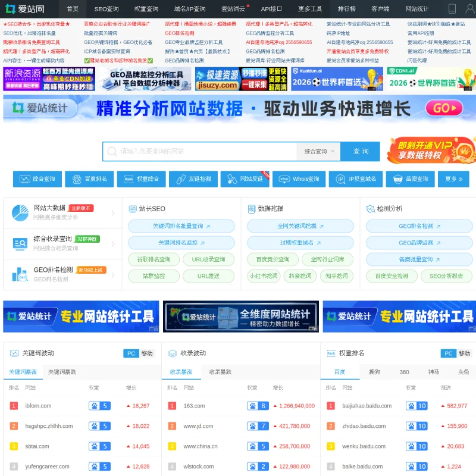
Task: Switch 权重排名 panel to 移动
Action: [464, 353]
